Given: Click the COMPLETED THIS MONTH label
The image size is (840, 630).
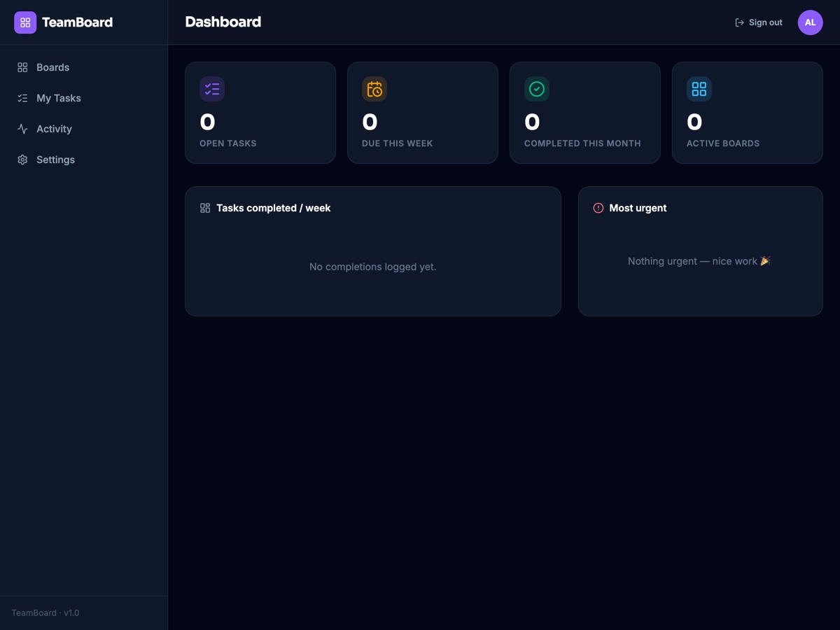Looking at the screenshot, I should point(582,143).
